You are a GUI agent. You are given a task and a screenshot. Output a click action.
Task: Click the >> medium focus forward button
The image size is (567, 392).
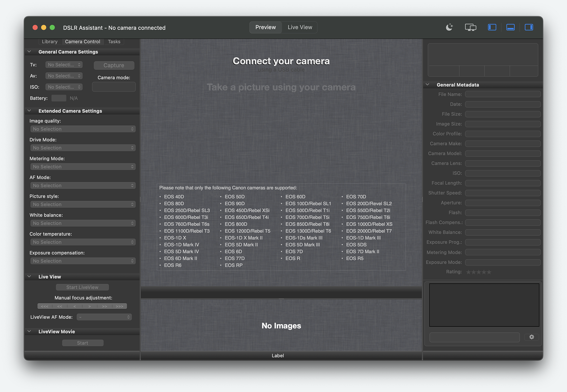(105, 306)
